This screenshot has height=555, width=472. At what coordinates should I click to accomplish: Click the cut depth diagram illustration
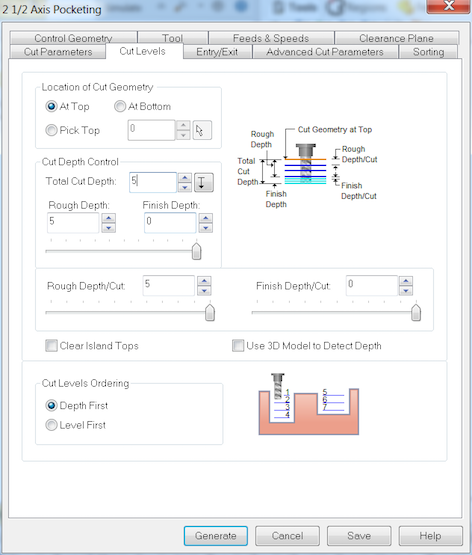click(x=307, y=166)
